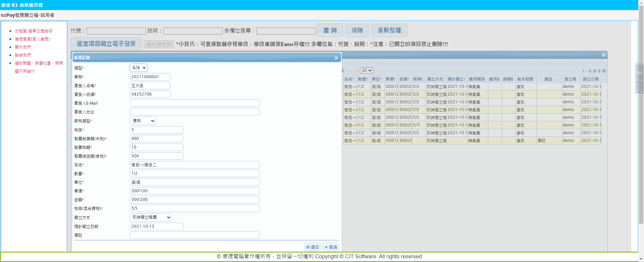Open the 流程圖-簡單王進銷存 sidebar link
Viewport: 644px width, 262px height.
34,31
